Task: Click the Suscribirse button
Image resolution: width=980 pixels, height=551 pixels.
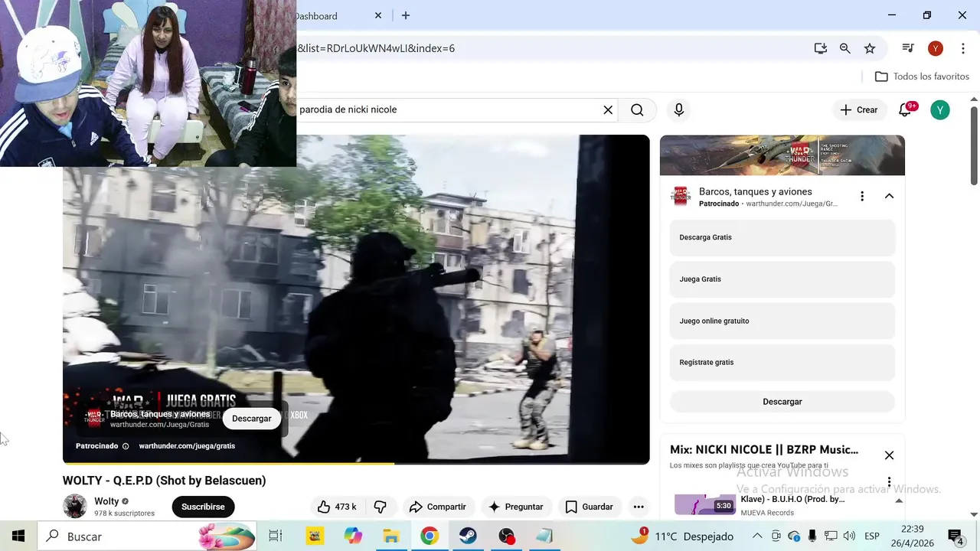Action: point(203,507)
